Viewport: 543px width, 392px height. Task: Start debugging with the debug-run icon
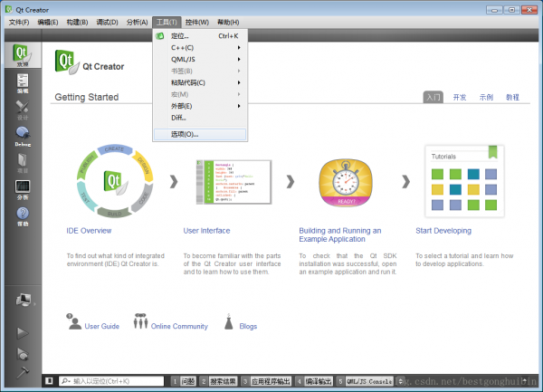[23, 354]
